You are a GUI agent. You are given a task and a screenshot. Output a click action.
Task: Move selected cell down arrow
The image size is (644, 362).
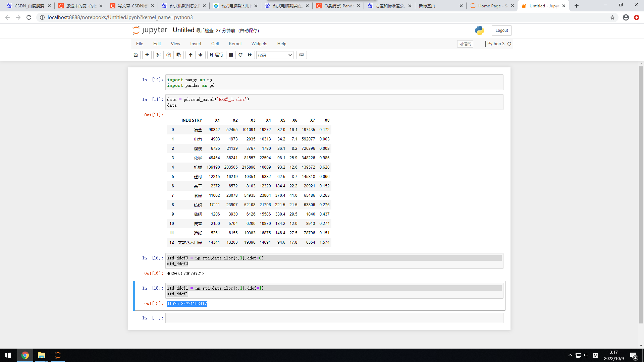coord(201,55)
